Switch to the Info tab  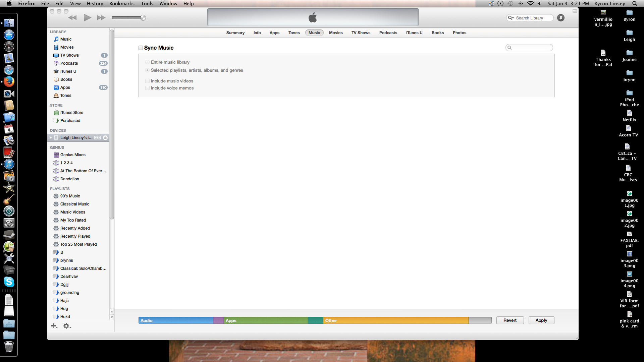(257, 33)
